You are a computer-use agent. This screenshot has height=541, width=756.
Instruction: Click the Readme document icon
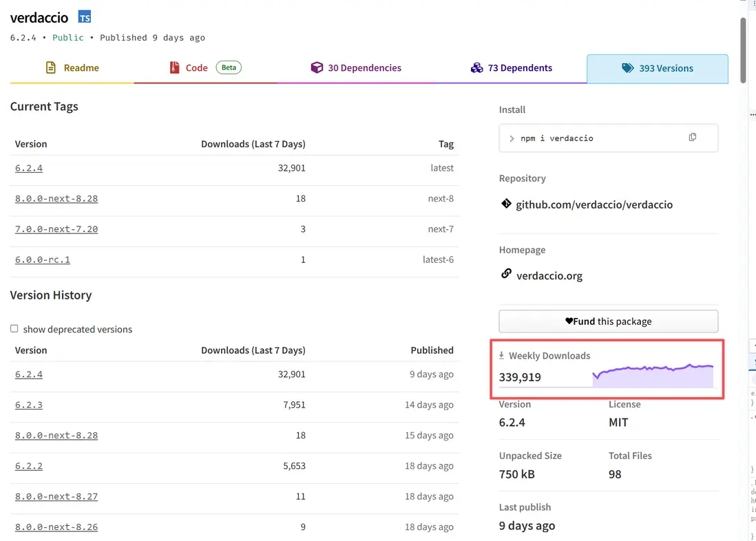(x=51, y=67)
